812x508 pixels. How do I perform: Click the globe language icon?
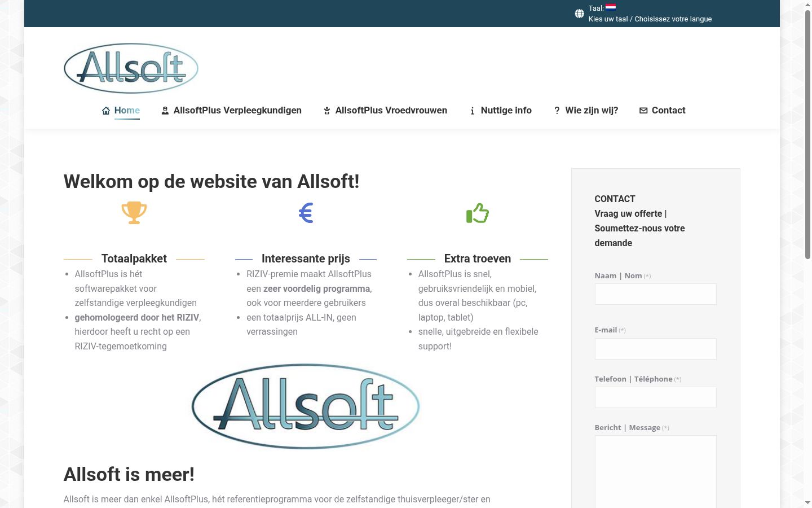[579, 14]
